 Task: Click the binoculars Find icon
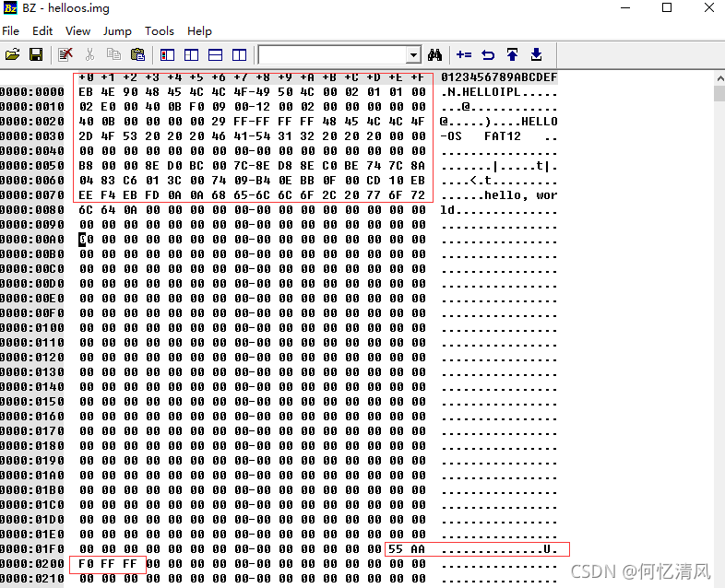click(x=434, y=55)
